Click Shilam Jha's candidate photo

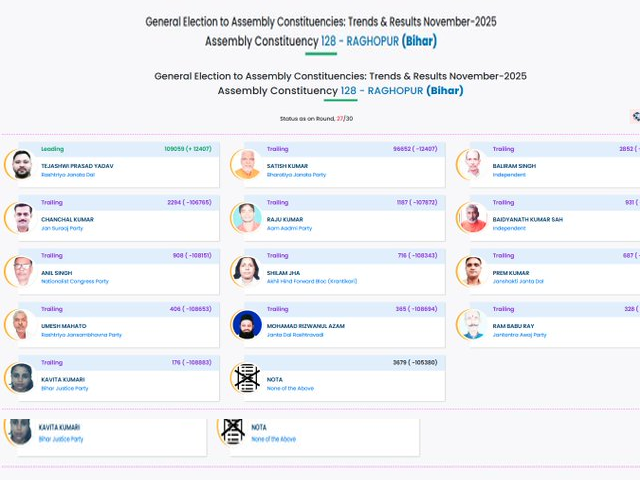[246, 272]
